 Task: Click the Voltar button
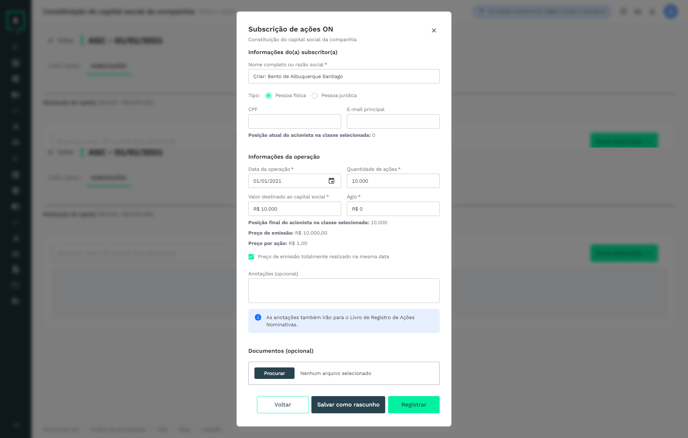pos(283,405)
